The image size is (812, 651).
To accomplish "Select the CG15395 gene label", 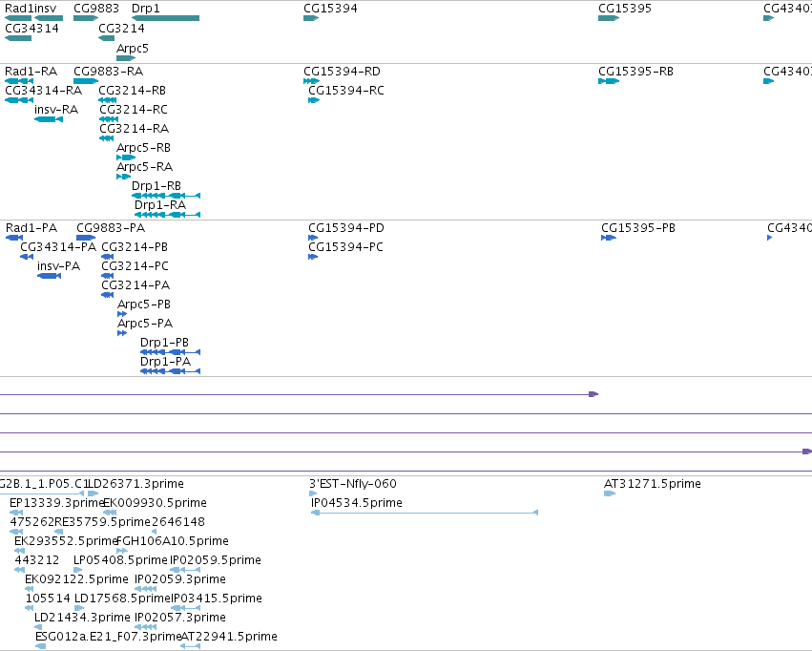I will pyautogui.click(x=625, y=9).
